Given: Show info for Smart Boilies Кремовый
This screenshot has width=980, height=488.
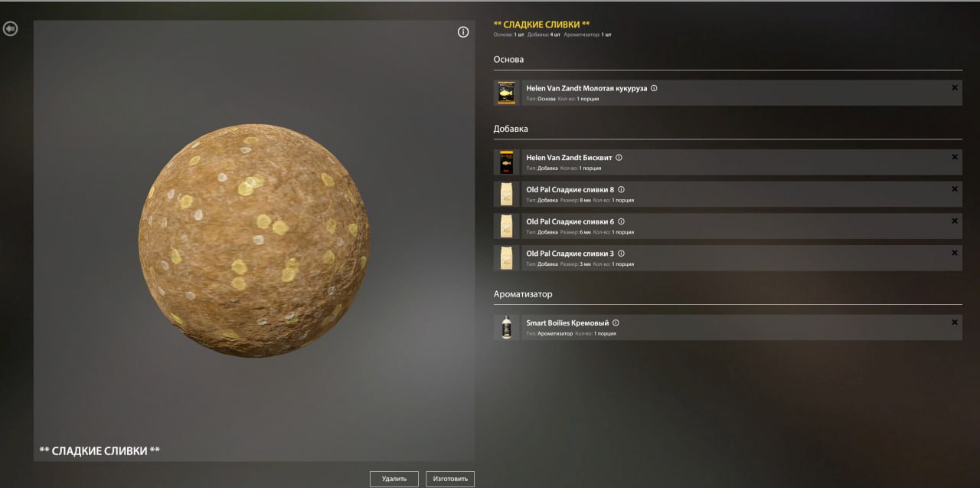Looking at the screenshot, I should 616,323.
